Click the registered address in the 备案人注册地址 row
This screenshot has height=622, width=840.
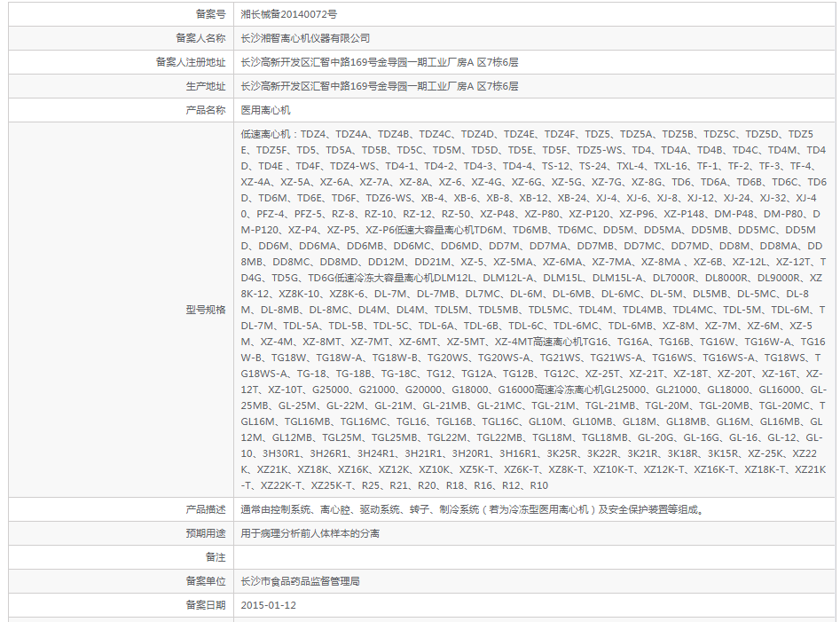click(380, 63)
